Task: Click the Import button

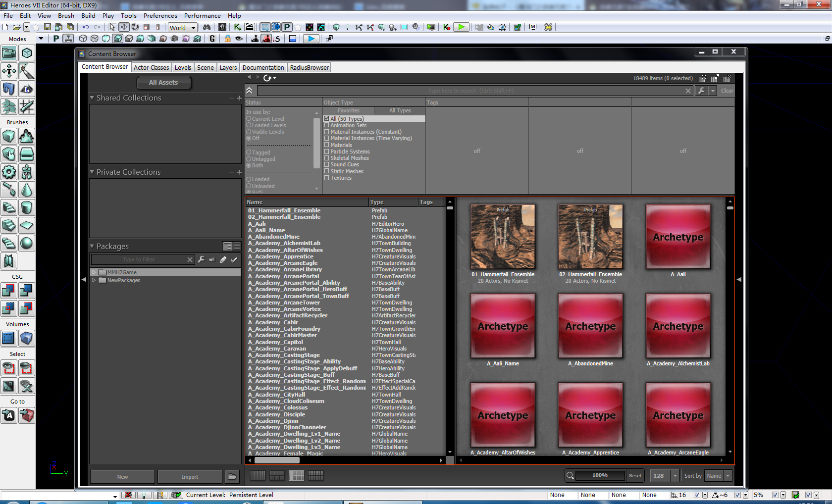Action: [190, 477]
